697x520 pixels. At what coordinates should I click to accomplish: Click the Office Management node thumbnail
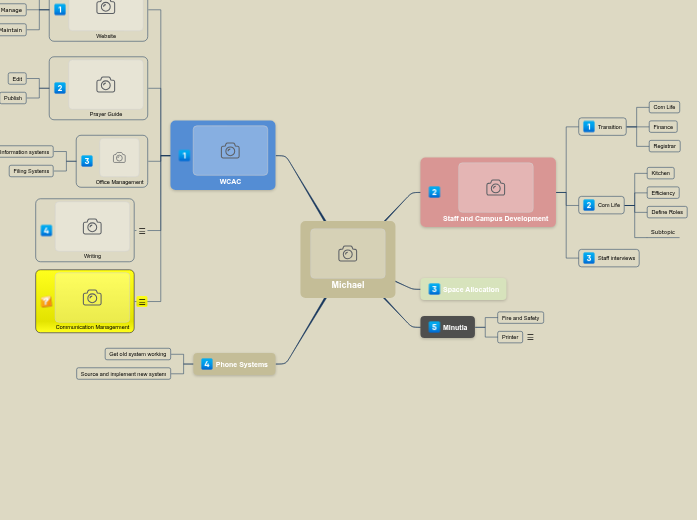coord(119,158)
